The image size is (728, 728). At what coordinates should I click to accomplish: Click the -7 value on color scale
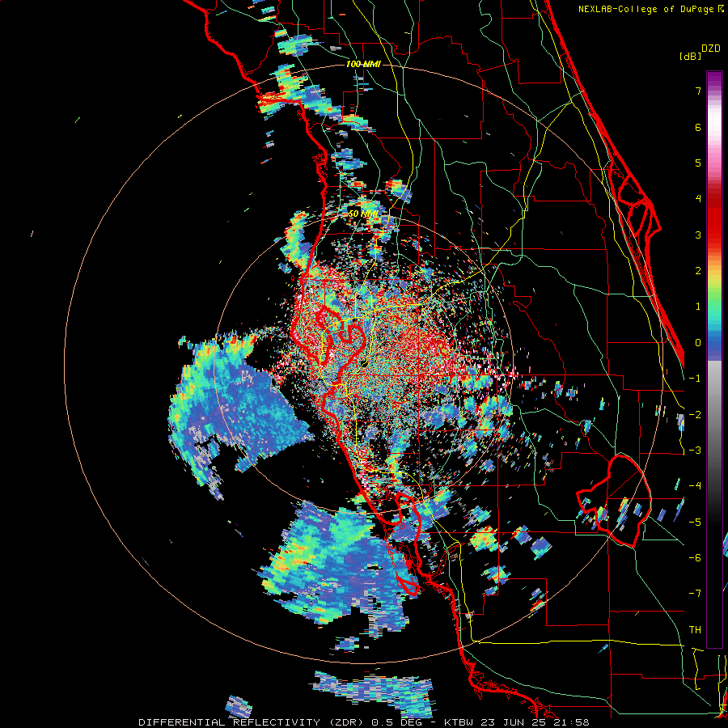tap(695, 594)
